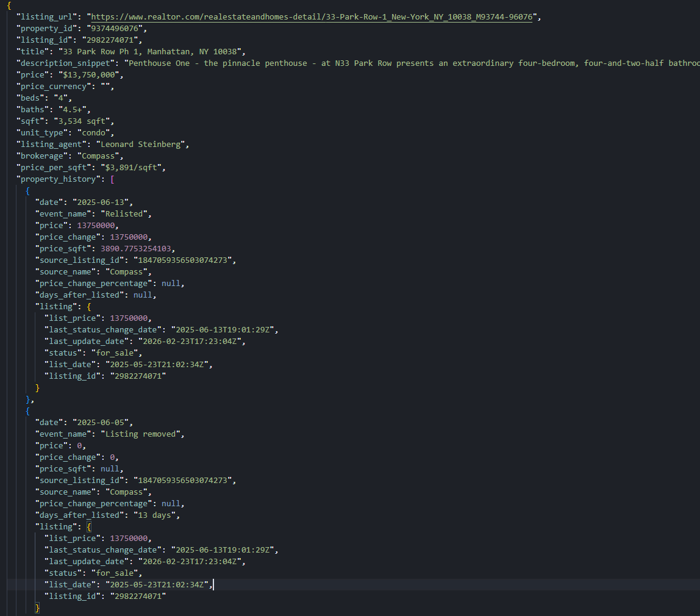This screenshot has width=700, height=616.
Task: Click the line "price_sqft": null
Action: (x=79, y=468)
